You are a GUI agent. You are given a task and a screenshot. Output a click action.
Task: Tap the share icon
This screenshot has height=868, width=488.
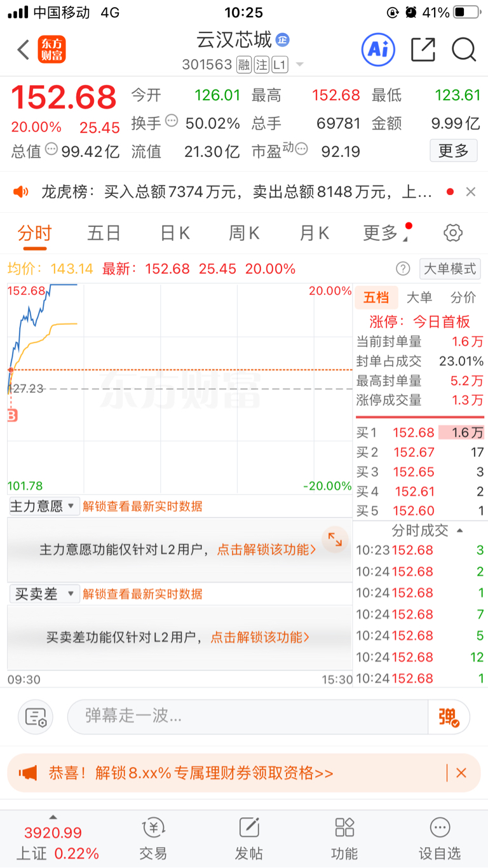pos(423,50)
